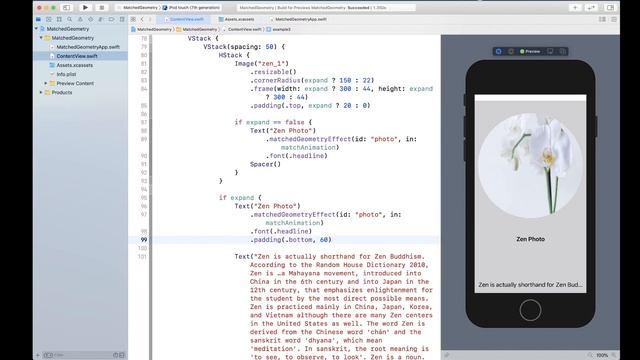Select MatchedGeometryApp.swift in navigator
The image size is (640, 360).
tap(84, 47)
